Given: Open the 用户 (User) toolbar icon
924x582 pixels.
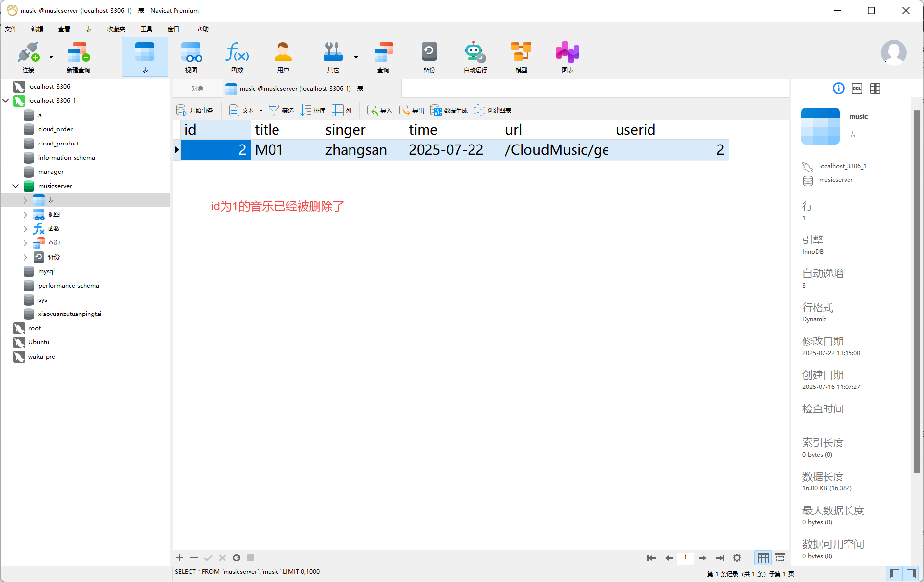Looking at the screenshot, I should point(283,57).
